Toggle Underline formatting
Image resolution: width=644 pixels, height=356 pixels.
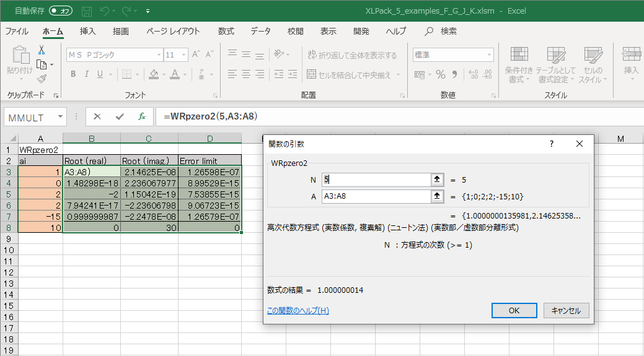pos(100,74)
